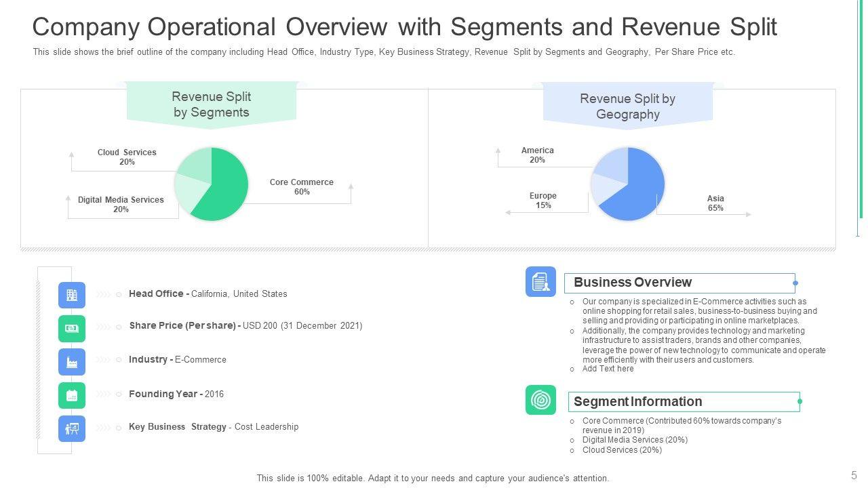
Task: Click the America 20% label
Action: coord(537,155)
